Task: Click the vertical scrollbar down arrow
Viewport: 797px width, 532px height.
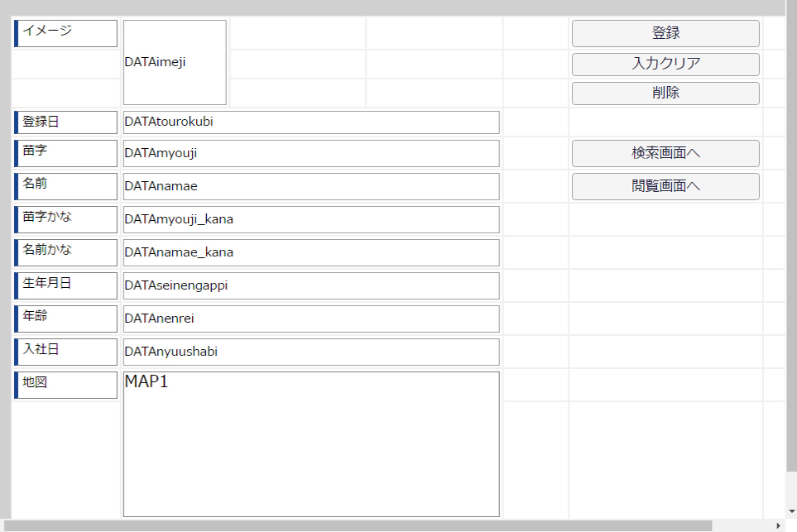Action: (791, 511)
